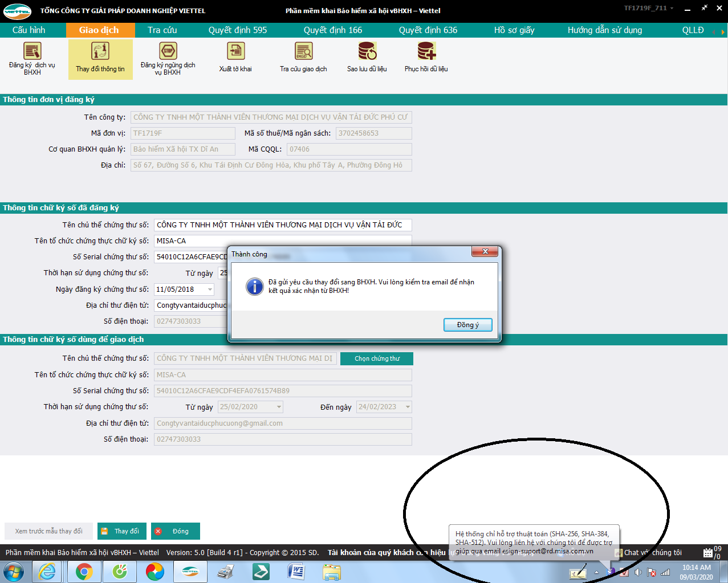Open Google Chrome from the taskbar
728x583 pixels.
pos(84,571)
